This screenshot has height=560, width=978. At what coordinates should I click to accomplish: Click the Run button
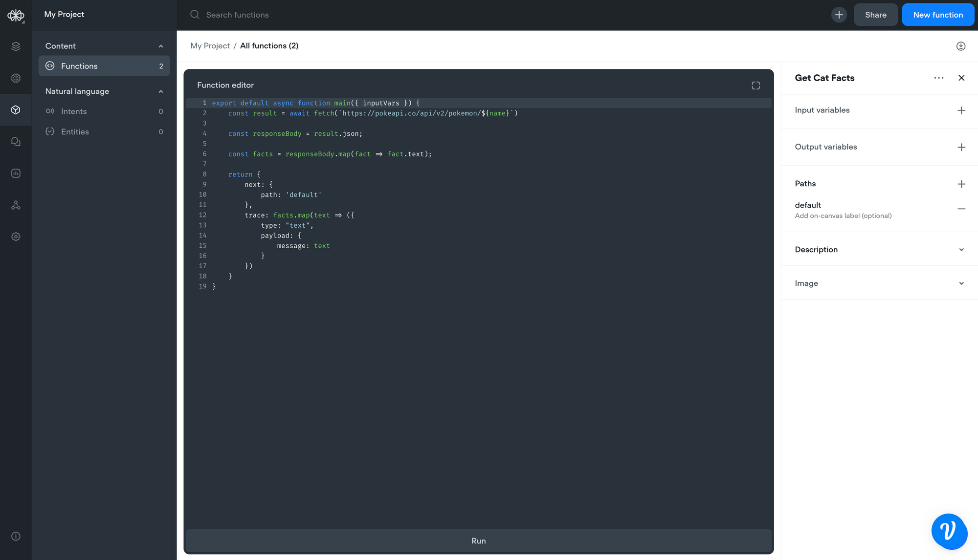point(478,540)
